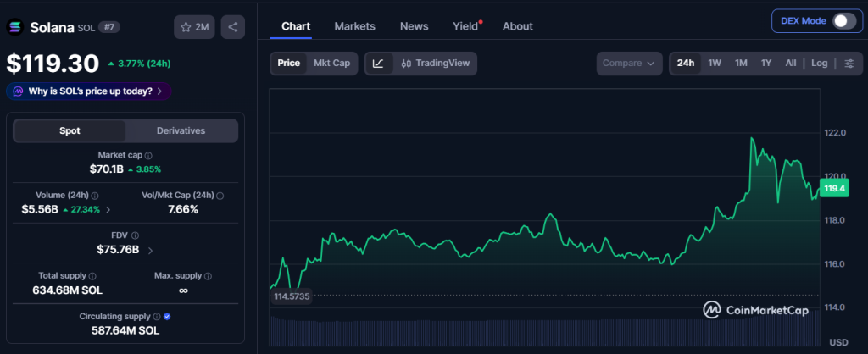868x354 pixels.
Task: Select the Mkt Cap chart toggle
Action: pyautogui.click(x=331, y=63)
